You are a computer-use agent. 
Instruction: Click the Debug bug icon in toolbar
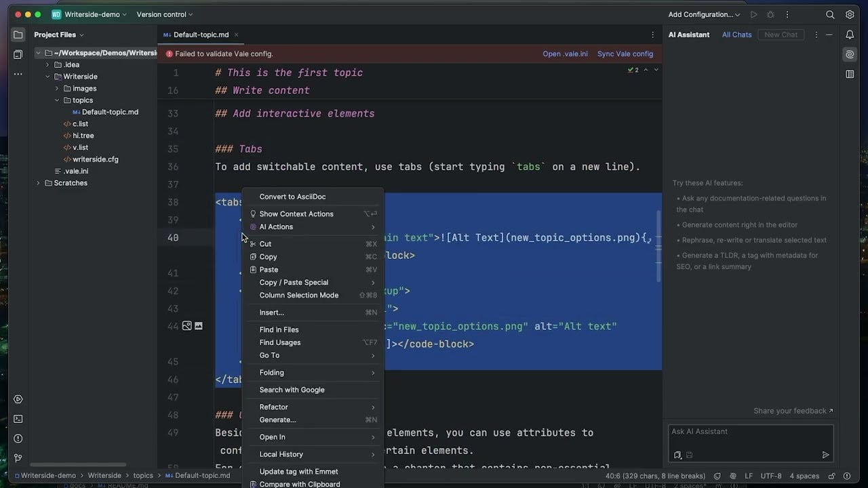770,14
